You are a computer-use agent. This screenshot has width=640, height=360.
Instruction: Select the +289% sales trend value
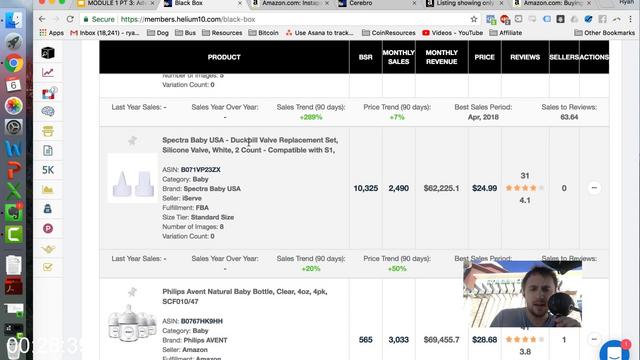pos(311,117)
